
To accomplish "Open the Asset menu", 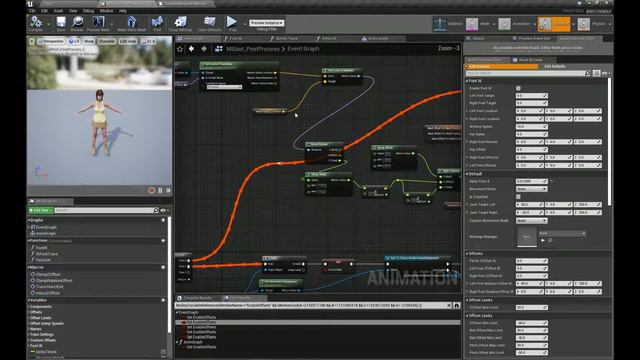I will [58, 11].
